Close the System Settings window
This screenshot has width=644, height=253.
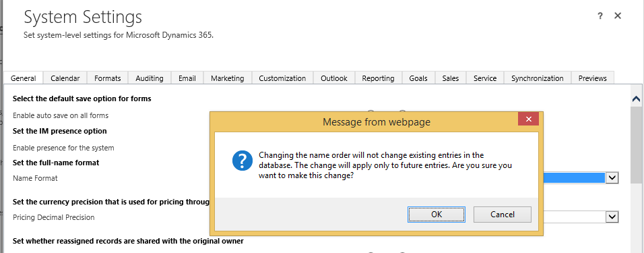(617, 16)
